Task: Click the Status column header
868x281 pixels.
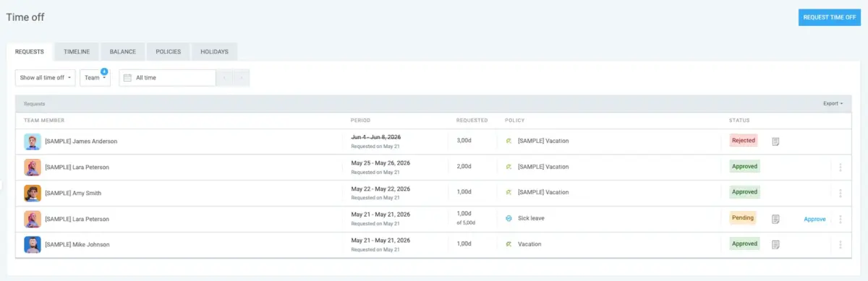Action: (739, 121)
